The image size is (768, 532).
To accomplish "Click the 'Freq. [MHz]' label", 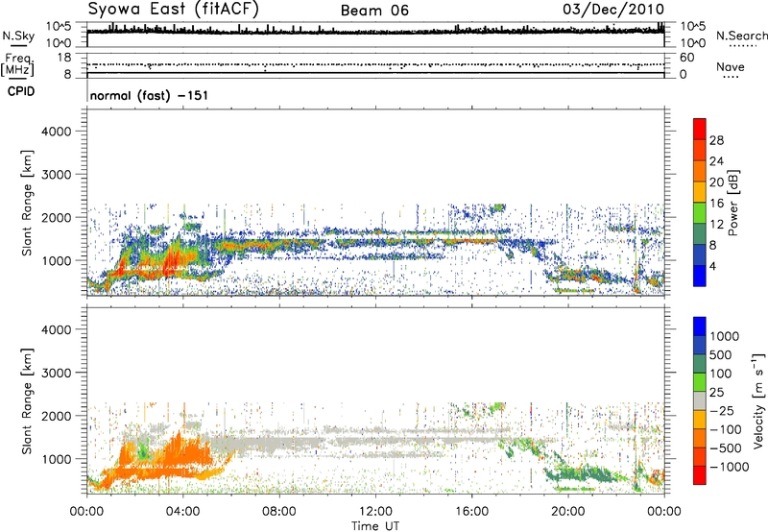I will pos(17,65).
